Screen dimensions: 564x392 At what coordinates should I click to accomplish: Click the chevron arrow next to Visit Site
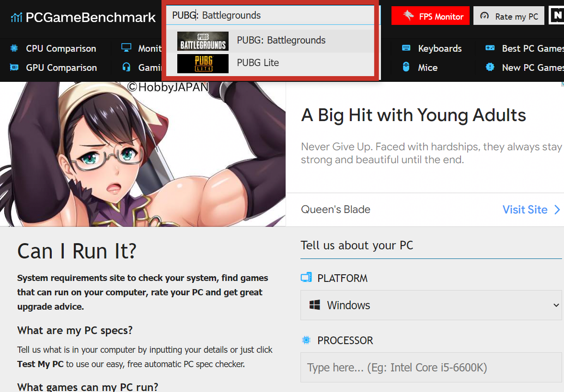(x=557, y=210)
